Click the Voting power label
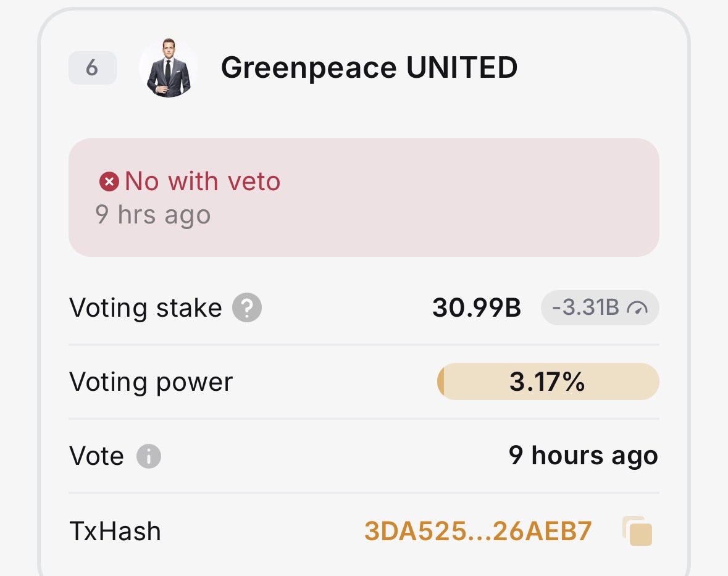This screenshot has height=576, width=728. point(151,382)
